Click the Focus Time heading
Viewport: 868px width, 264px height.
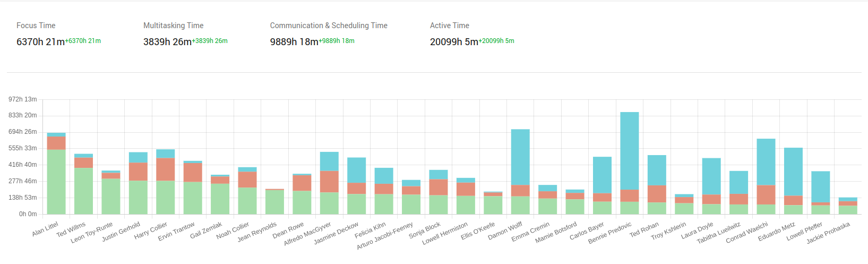(x=36, y=25)
